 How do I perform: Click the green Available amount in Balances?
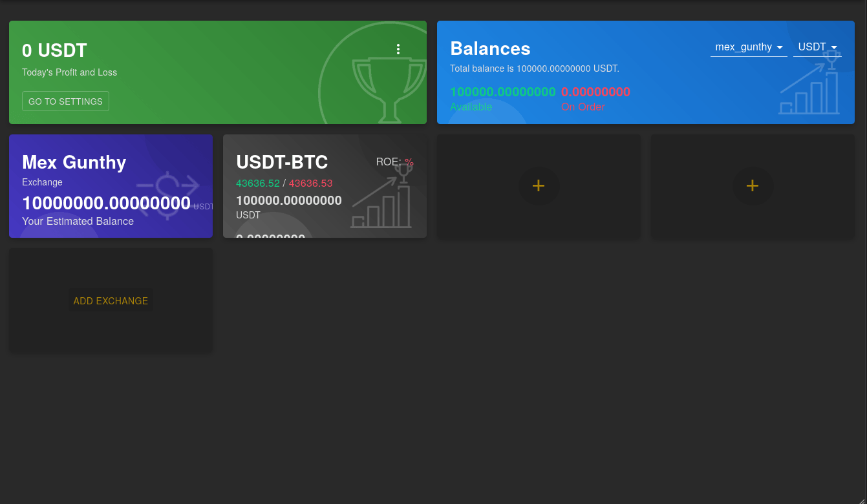503,92
